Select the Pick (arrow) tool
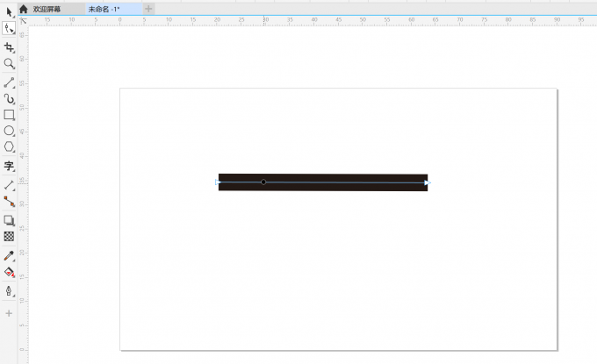 pos(9,12)
